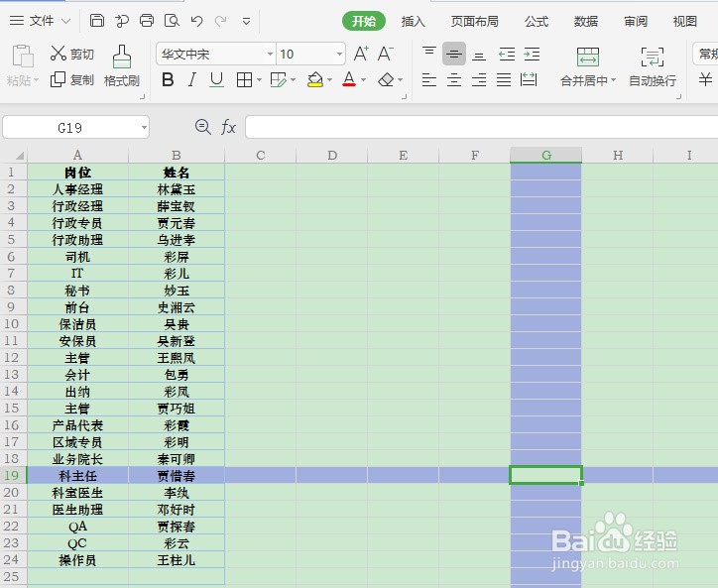
Task: Align text right
Action: (x=479, y=80)
